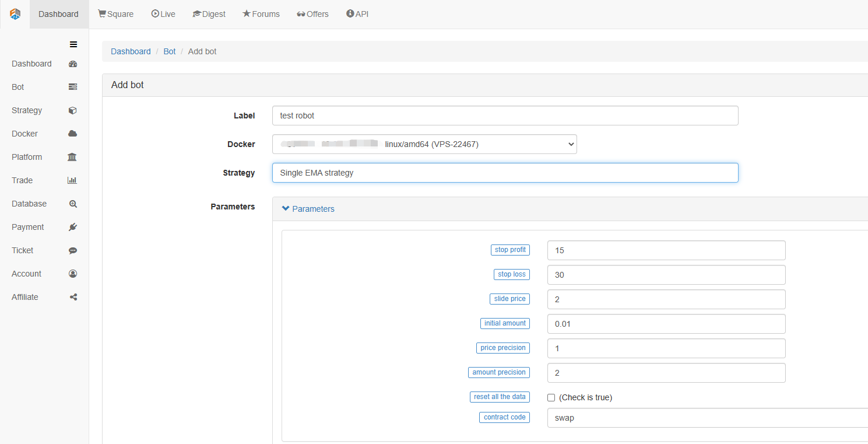Click the Bot list icon in sidebar

(x=73, y=87)
